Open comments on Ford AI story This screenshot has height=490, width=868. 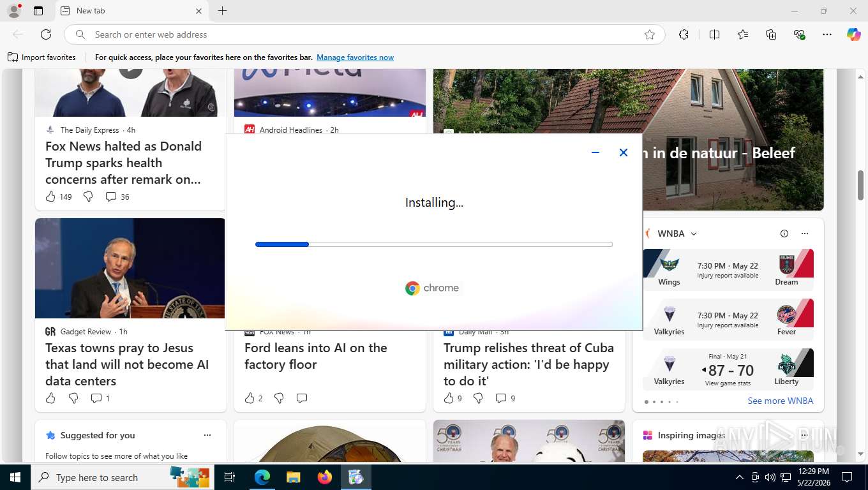(302, 398)
